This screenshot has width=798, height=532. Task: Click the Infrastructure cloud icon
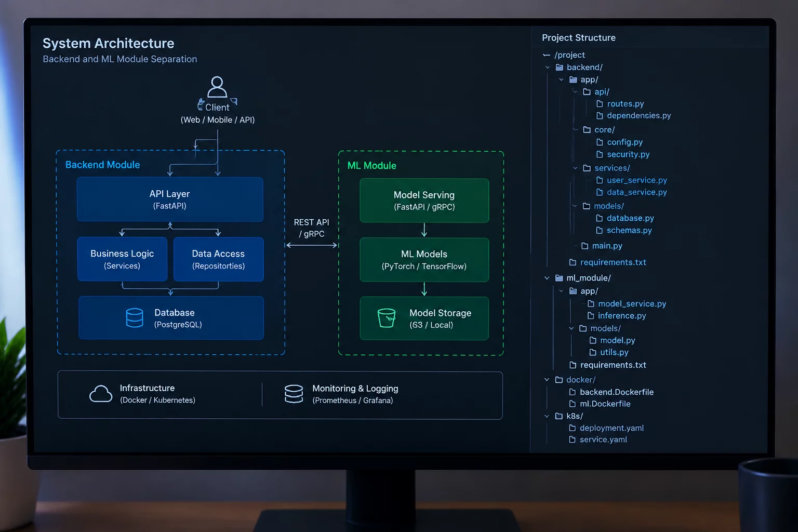[101, 394]
